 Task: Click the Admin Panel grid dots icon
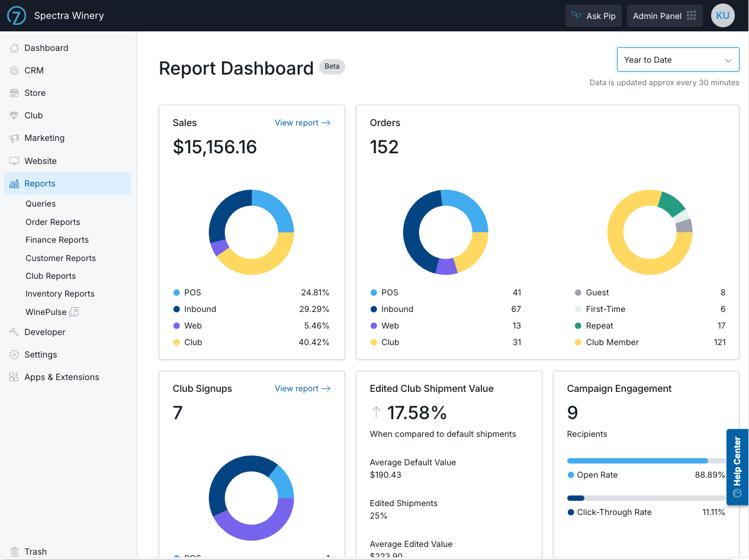[x=691, y=16]
